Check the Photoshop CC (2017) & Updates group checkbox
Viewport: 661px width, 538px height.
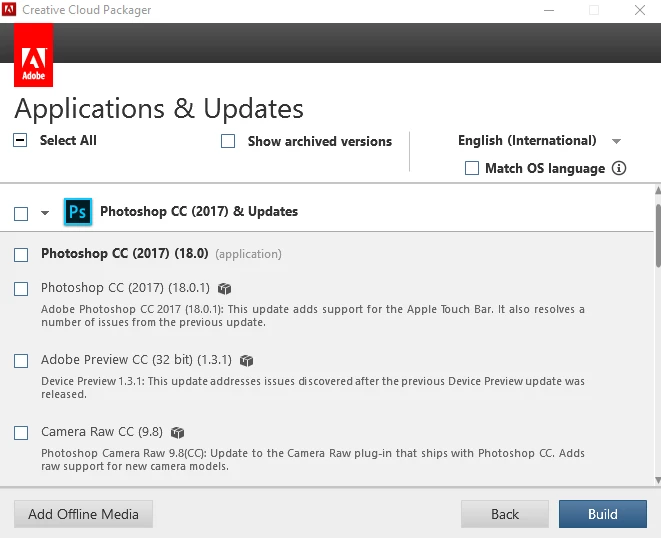click(x=21, y=214)
